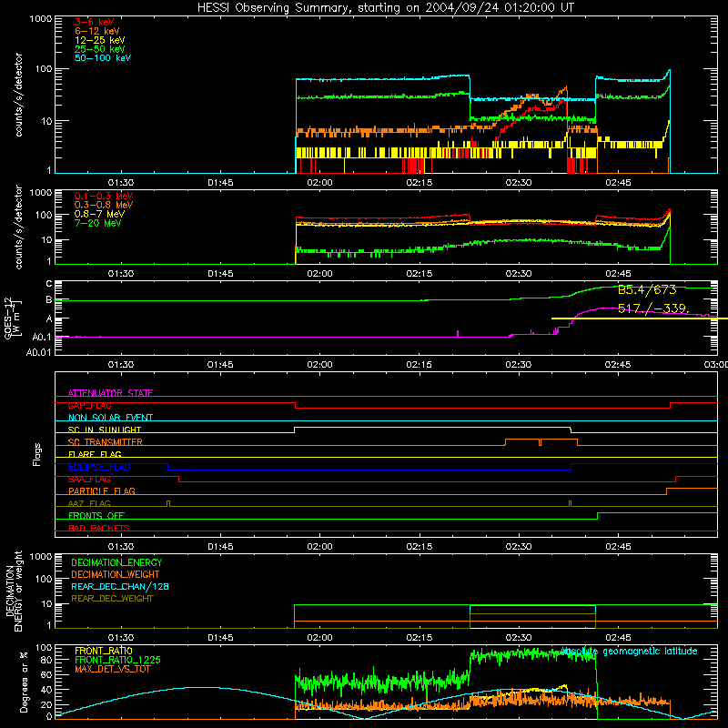Click the 02:30 tick under the decimation panel
728x728 pixels.
tap(519, 638)
